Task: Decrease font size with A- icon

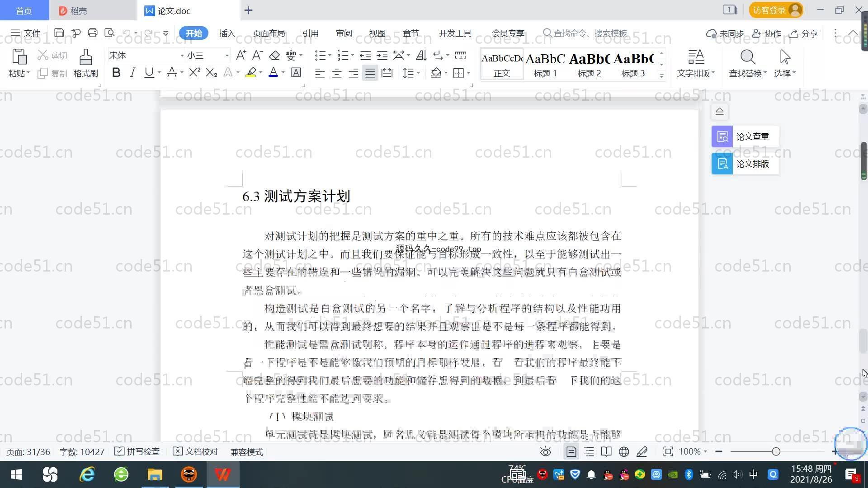Action: click(258, 56)
